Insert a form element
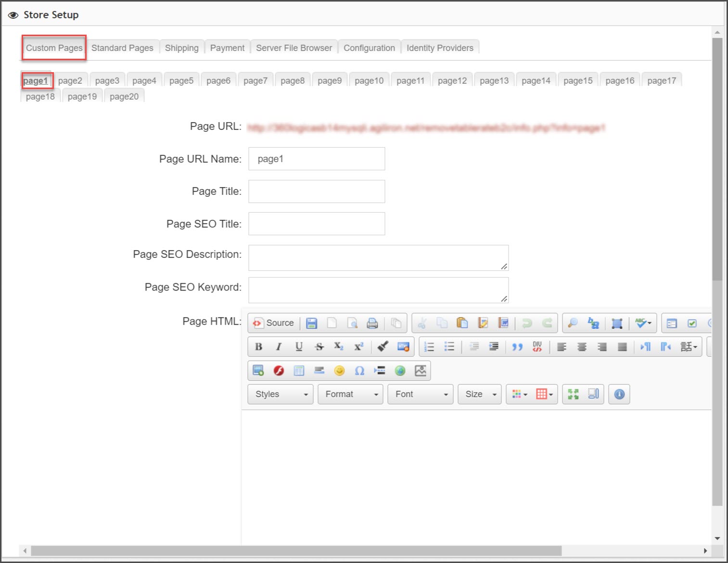Viewport: 728px width, 563px height. pyautogui.click(x=672, y=323)
